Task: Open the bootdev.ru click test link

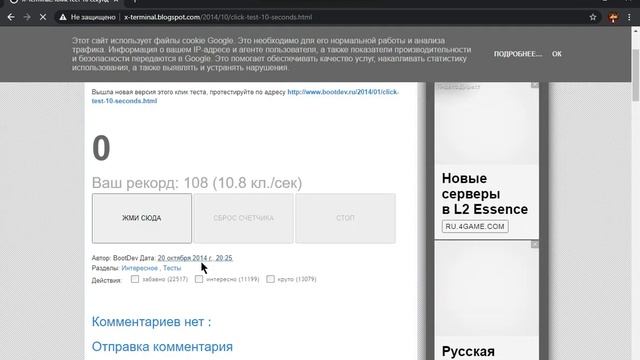Action: tap(246, 96)
